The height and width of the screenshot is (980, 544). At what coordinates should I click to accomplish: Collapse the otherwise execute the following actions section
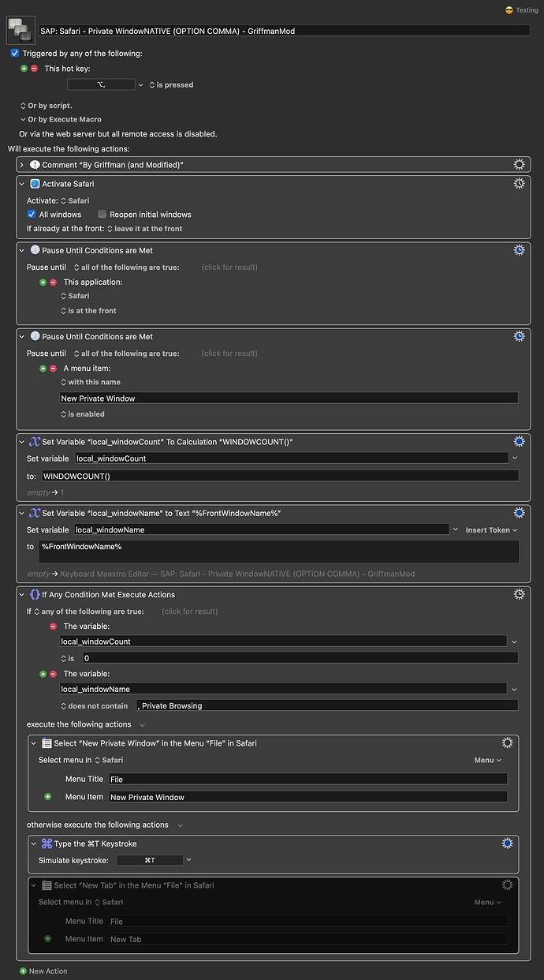coord(180,825)
